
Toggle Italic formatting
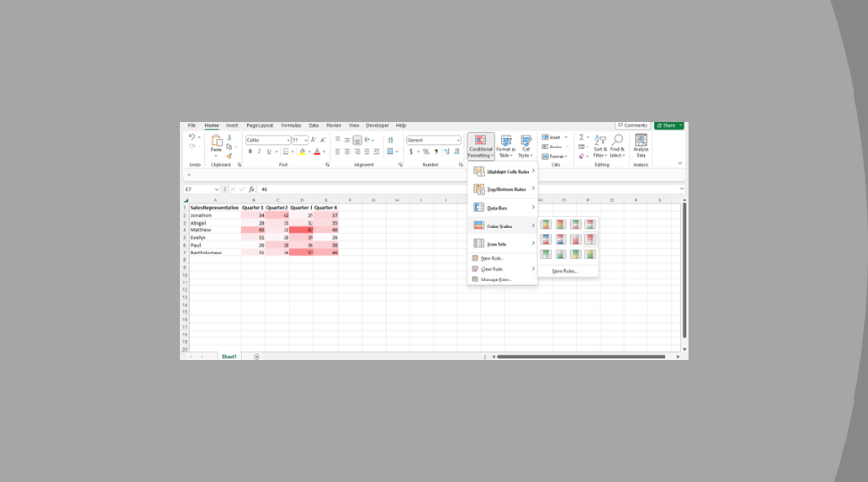coord(259,151)
